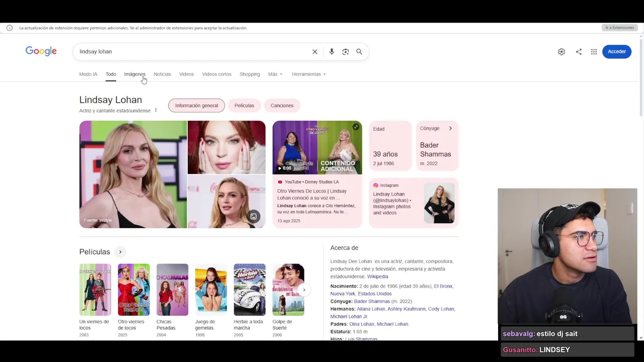
Task: Open the Chicas Pesadas poster
Action: [172, 290]
